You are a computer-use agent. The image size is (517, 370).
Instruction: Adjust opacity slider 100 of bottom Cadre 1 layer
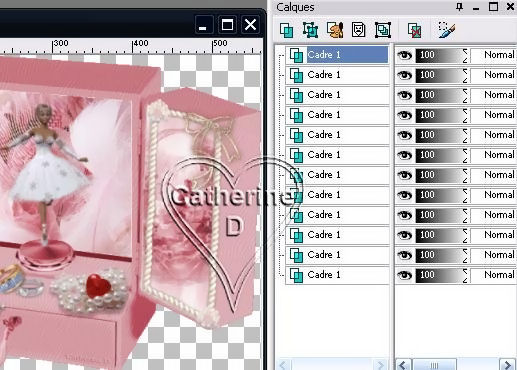tap(438, 275)
